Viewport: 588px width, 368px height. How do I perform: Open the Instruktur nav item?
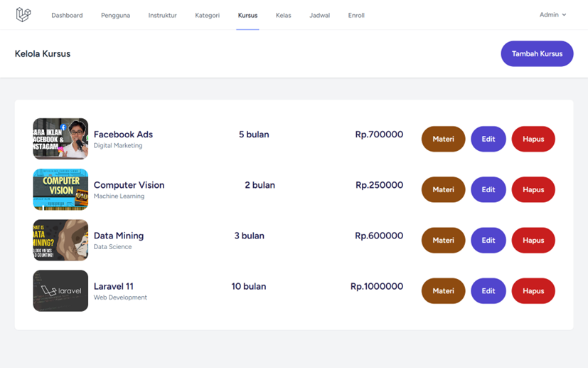pos(162,16)
